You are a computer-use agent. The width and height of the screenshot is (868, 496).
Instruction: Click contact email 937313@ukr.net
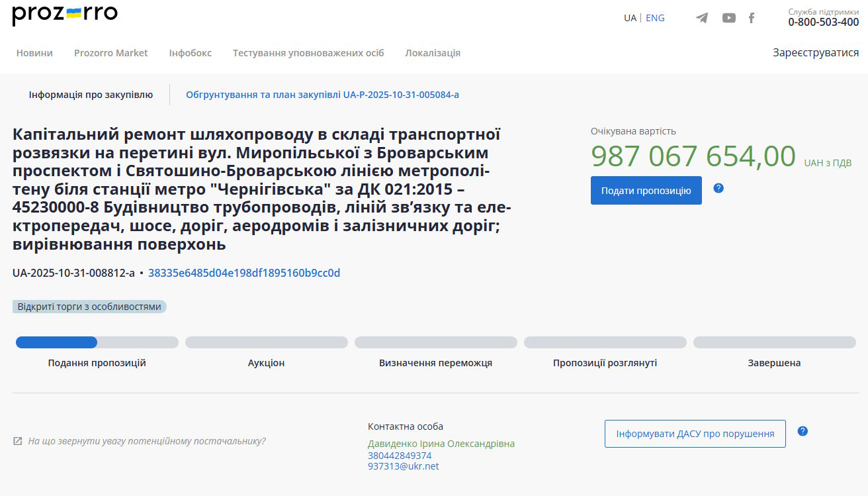(x=403, y=466)
